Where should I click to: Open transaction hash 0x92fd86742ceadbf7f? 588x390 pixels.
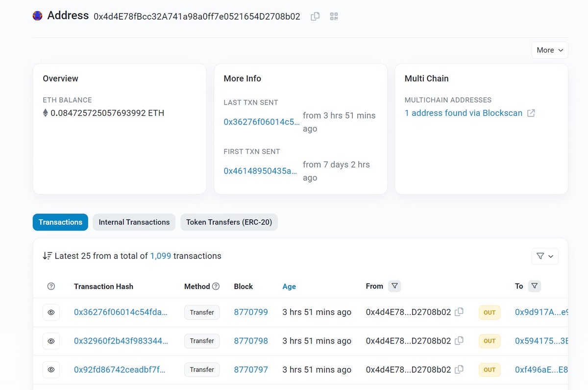point(120,369)
